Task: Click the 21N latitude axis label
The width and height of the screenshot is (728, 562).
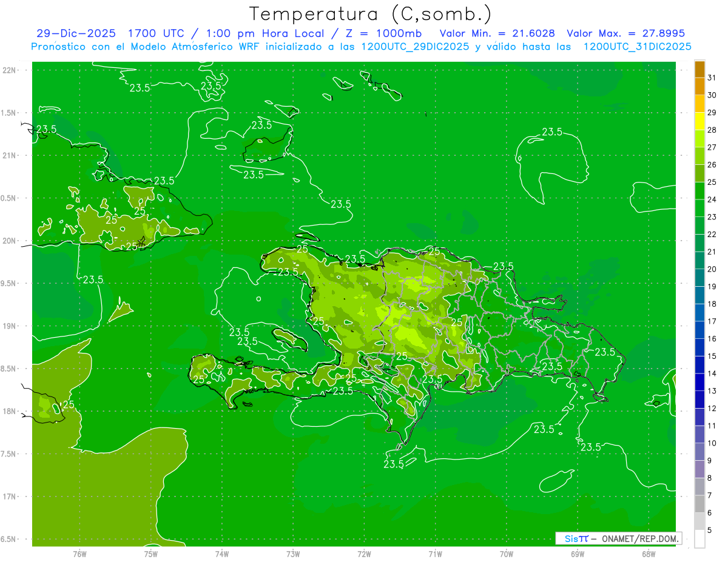Action: pos(8,155)
